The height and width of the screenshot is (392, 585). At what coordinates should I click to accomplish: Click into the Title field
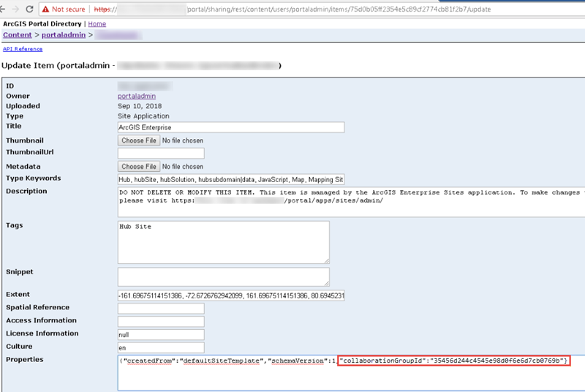231,127
